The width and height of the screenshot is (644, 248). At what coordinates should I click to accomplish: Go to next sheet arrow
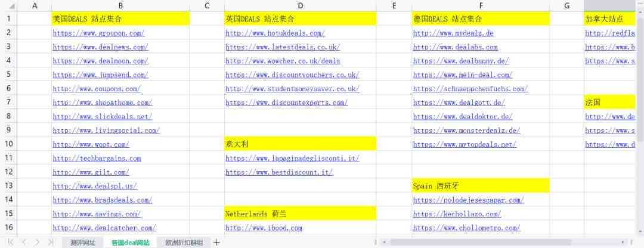37,242
